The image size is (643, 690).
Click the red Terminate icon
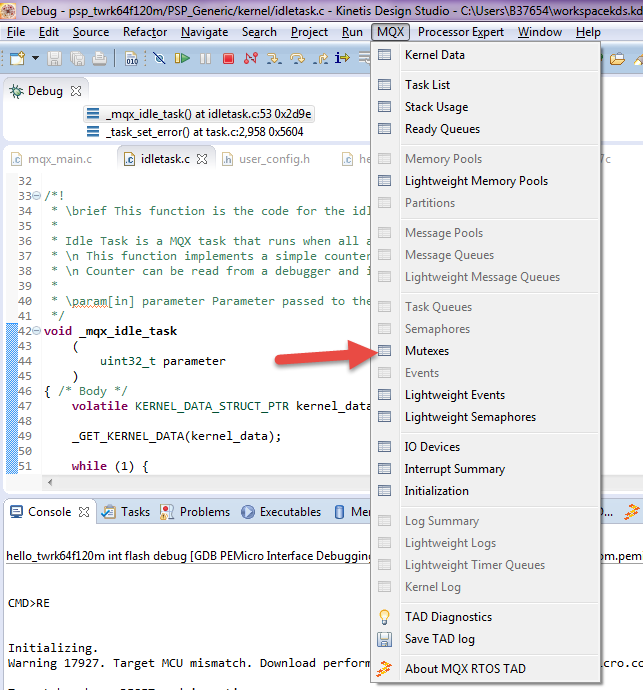228,58
